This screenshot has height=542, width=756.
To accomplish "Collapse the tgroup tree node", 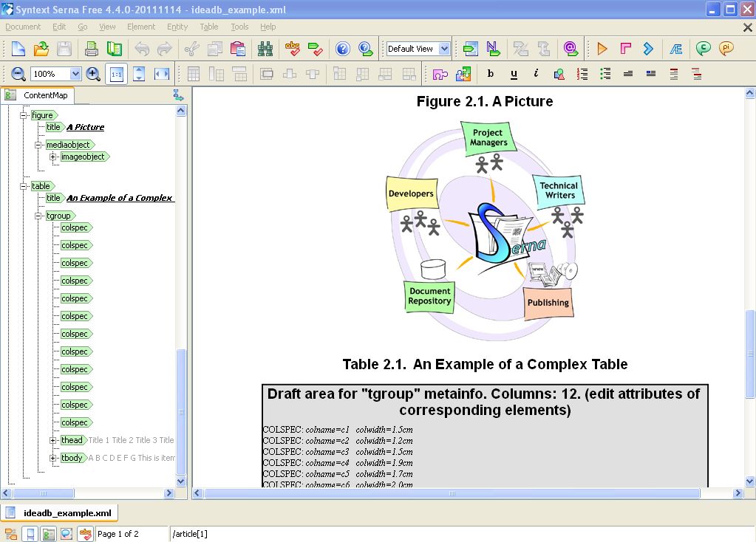I will pyautogui.click(x=38, y=216).
